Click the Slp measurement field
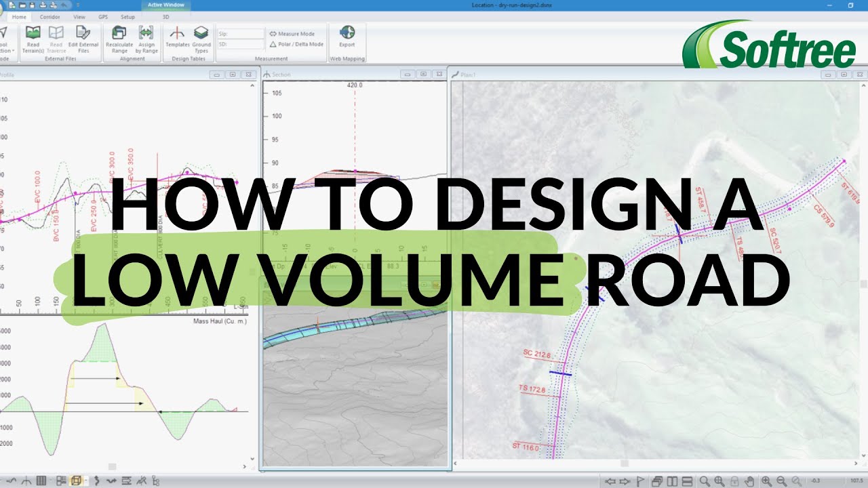 pyautogui.click(x=241, y=33)
